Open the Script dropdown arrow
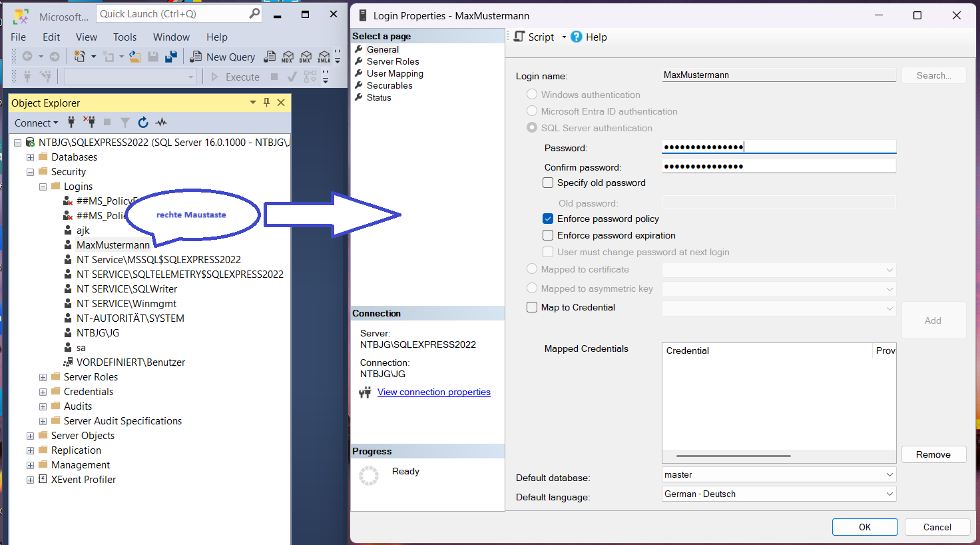This screenshot has width=980, height=545. click(x=564, y=37)
